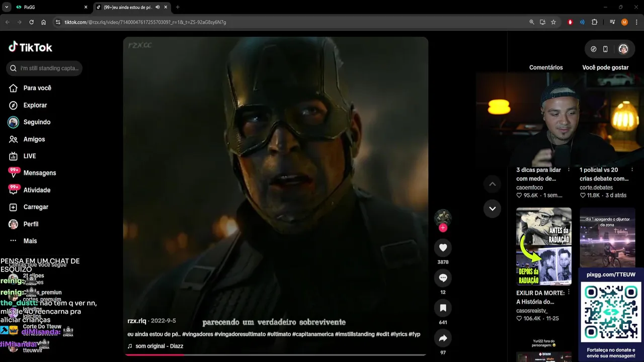Open #vingadores hashtag
The width and height of the screenshot is (644, 362).
(198, 334)
